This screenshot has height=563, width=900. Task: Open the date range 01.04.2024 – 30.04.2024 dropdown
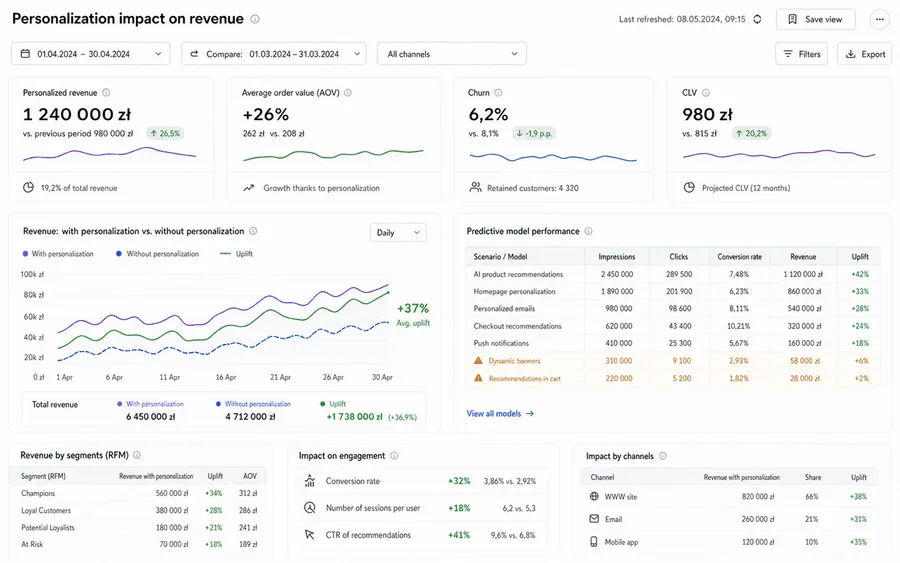pos(91,54)
